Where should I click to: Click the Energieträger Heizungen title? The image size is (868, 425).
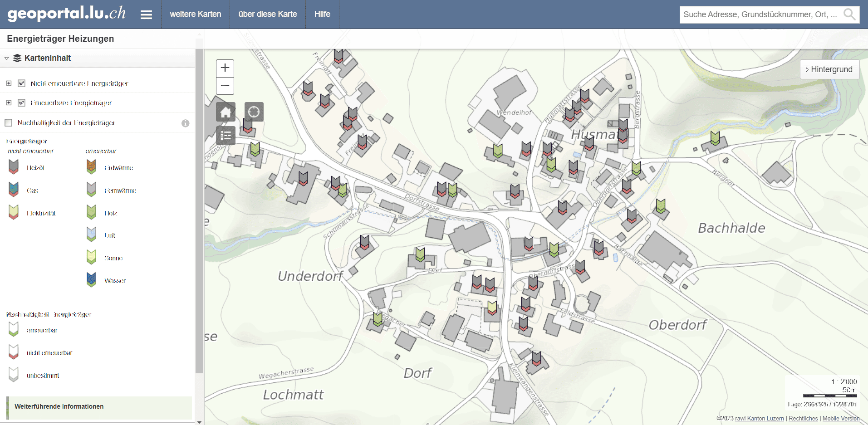tap(60, 39)
